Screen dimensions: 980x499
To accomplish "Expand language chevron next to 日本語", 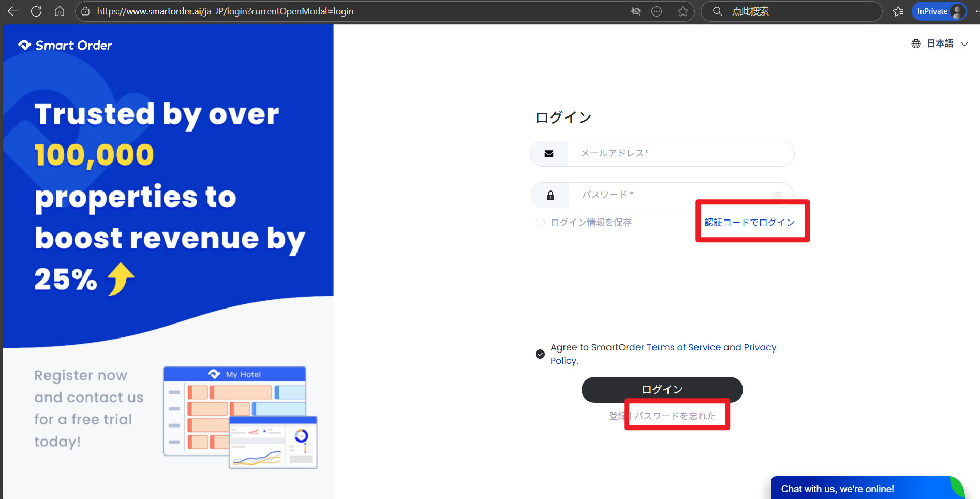I will coord(964,44).
